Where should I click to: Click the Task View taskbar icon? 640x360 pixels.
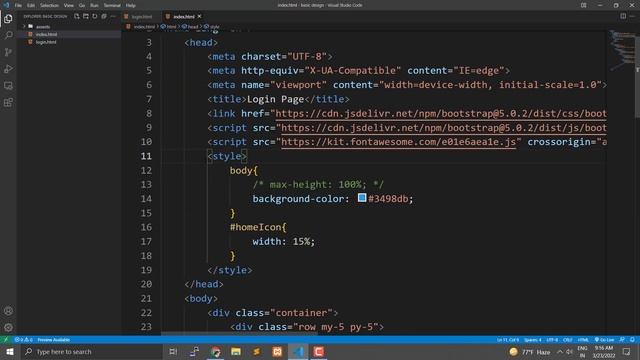click(173, 351)
